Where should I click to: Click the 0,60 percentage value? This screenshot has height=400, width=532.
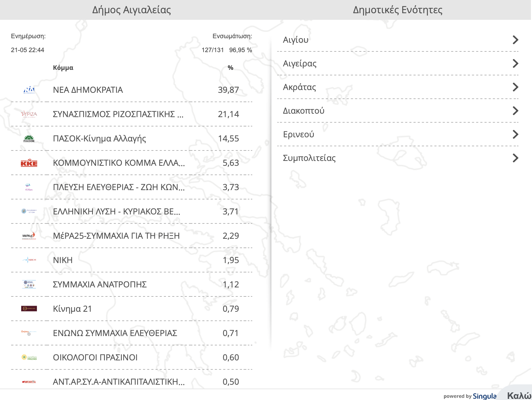(231, 358)
